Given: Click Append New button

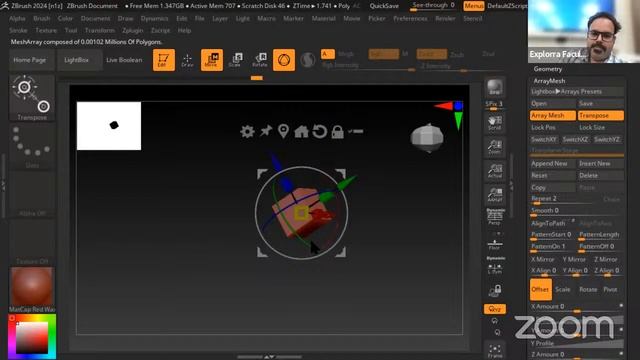Looking at the screenshot, I should (553, 163).
